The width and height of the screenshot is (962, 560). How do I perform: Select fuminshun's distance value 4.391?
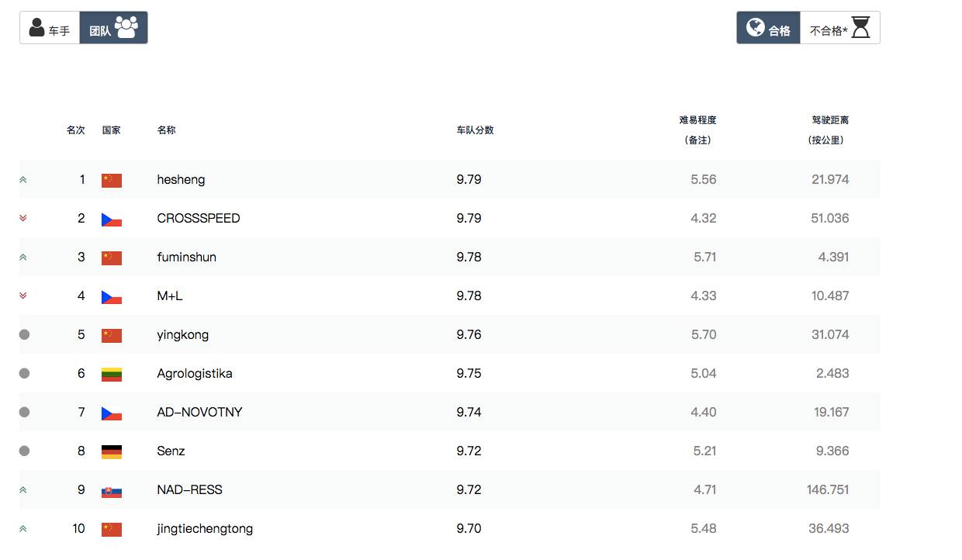pyautogui.click(x=834, y=257)
